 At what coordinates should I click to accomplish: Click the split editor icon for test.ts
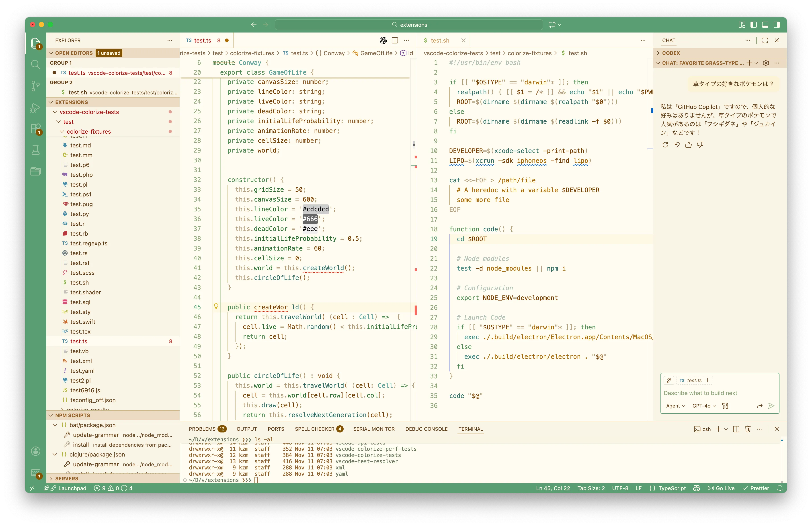coord(395,41)
